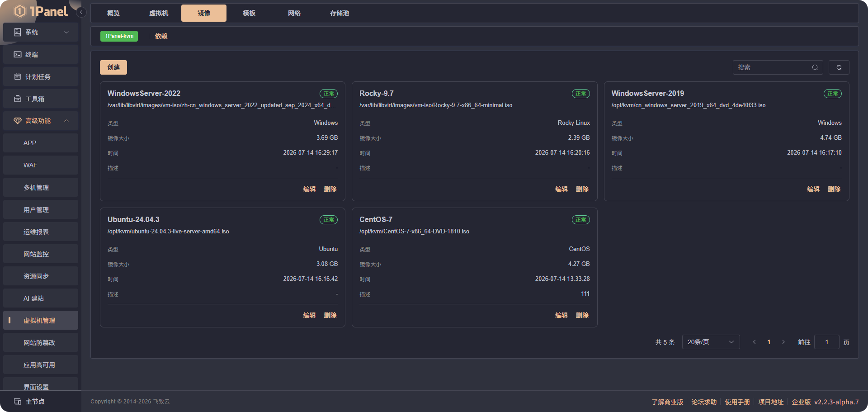
Task: Open 界面设置 in the sidebar
Action: coord(41,384)
